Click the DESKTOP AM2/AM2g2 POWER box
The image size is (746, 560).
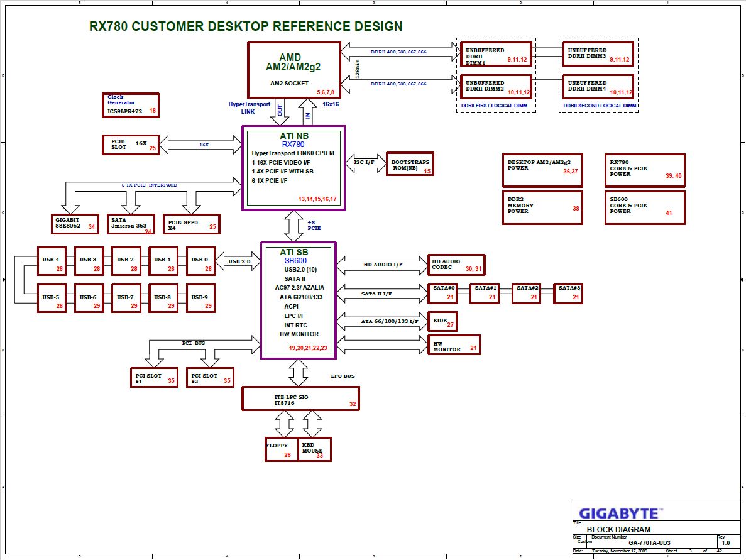pos(542,170)
